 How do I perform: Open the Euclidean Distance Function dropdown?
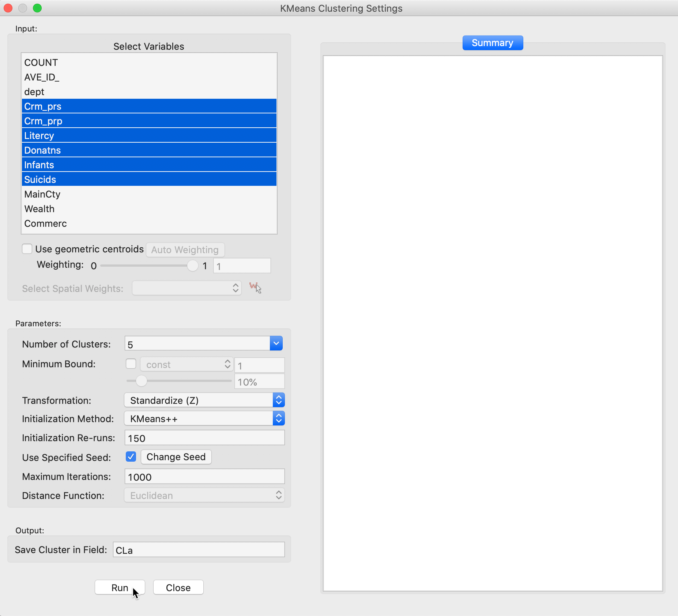click(204, 495)
